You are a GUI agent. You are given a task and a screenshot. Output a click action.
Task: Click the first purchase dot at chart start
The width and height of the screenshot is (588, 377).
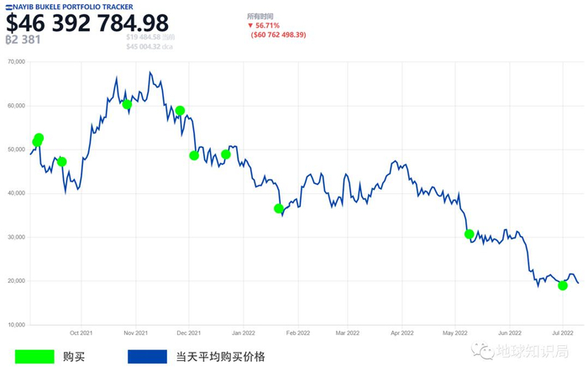tap(38, 139)
